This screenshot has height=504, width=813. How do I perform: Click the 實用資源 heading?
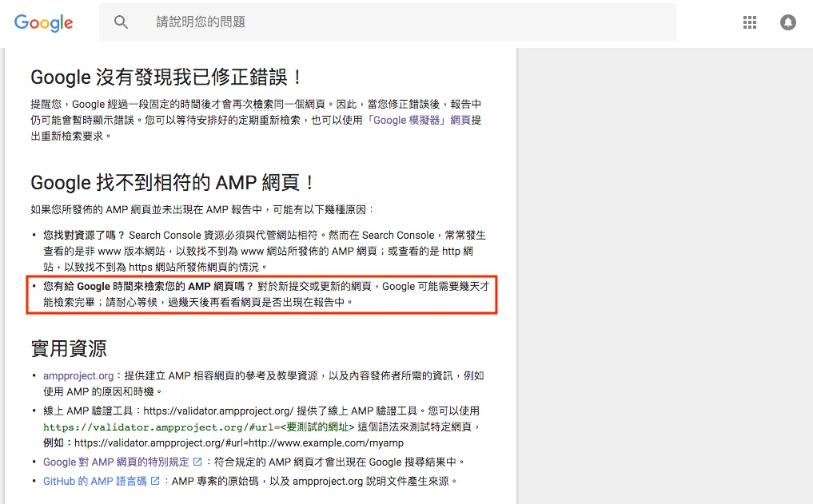pos(69,348)
